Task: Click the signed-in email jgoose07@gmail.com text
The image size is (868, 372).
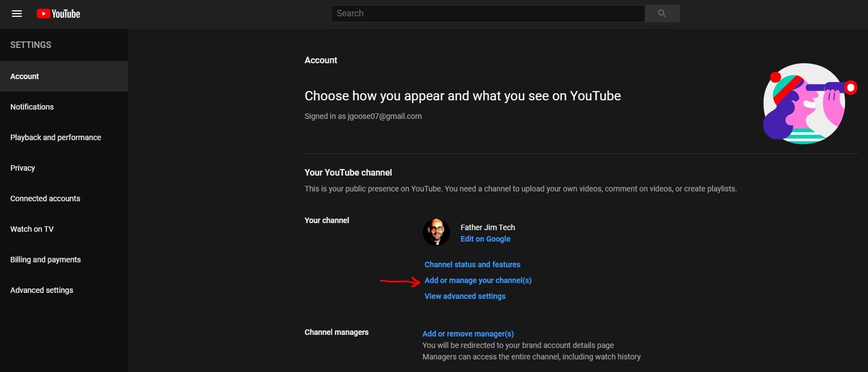Action: [384, 116]
